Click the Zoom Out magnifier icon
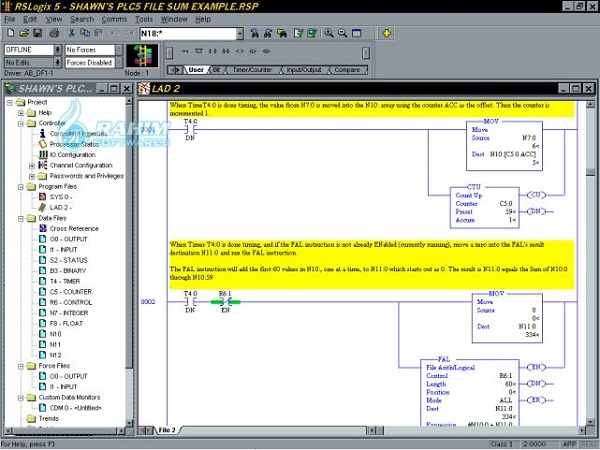Image resolution: width=600 pixels, height=450 pixels. point(342,33)
